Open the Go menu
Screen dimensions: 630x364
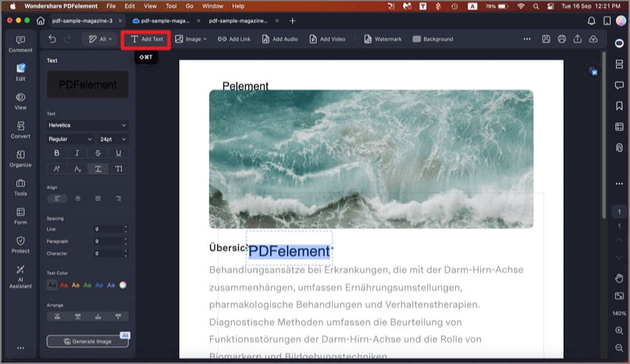click(x=190, y=6)
